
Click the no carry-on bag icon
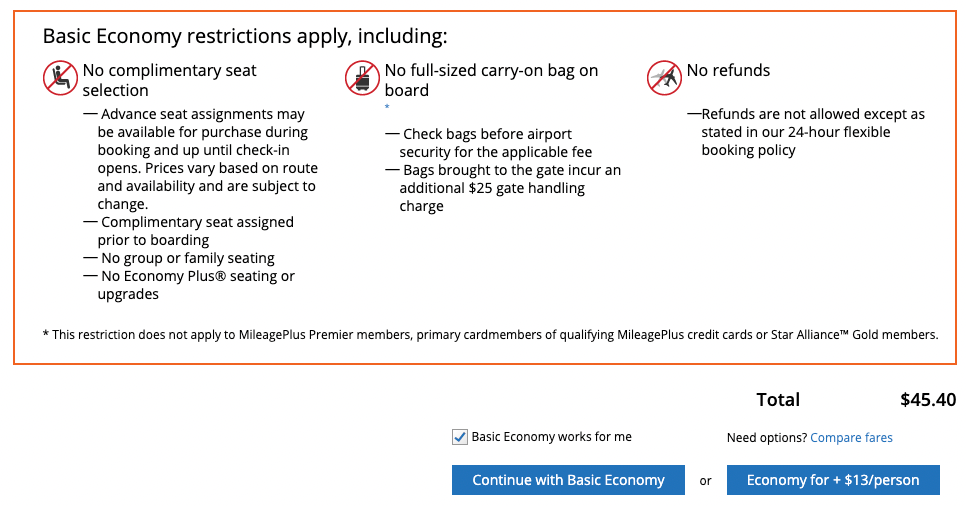pos(362,78)
